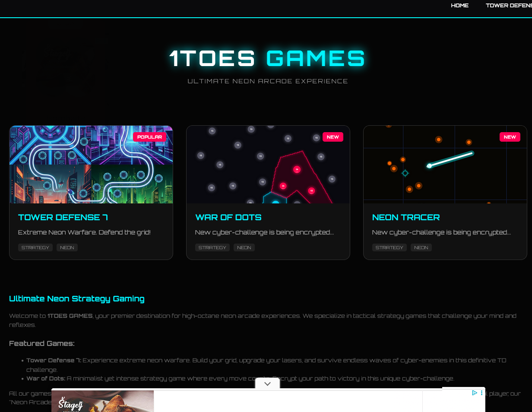Select the Neon tag under Tower Defense 7
Image resolution: width=532 pixels, height=412 pixels.
67,247
